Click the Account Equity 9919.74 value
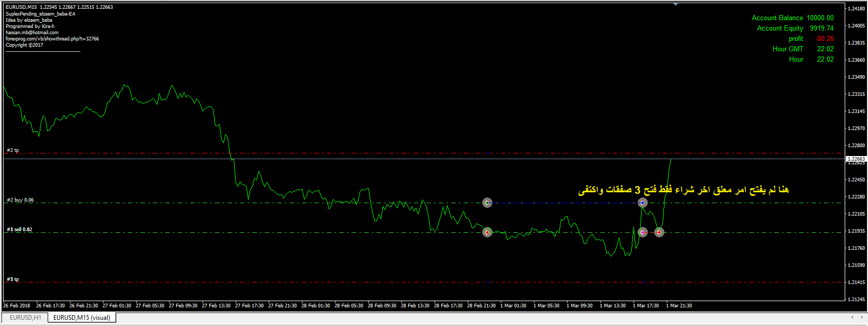 [x=821, y=29]
